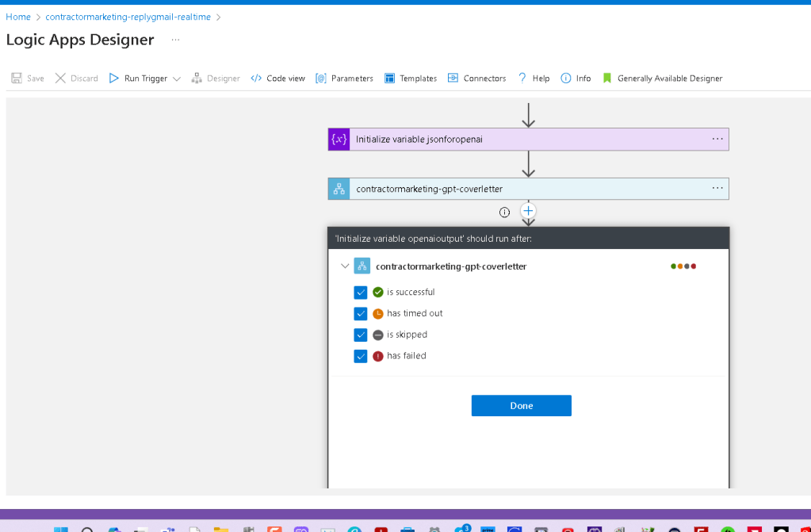The image size is (811, 532).
Task: Click the Discard X icon
Action: tap(60, 78)
